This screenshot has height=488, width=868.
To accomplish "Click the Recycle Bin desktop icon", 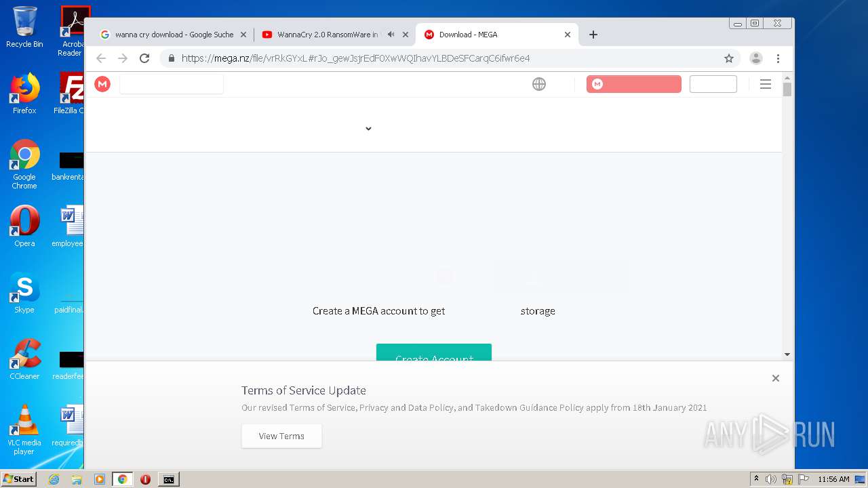I will (x=24, y=27).
